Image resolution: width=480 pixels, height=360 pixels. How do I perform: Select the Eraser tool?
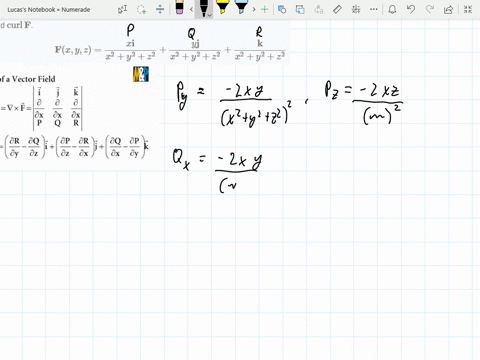179,7
